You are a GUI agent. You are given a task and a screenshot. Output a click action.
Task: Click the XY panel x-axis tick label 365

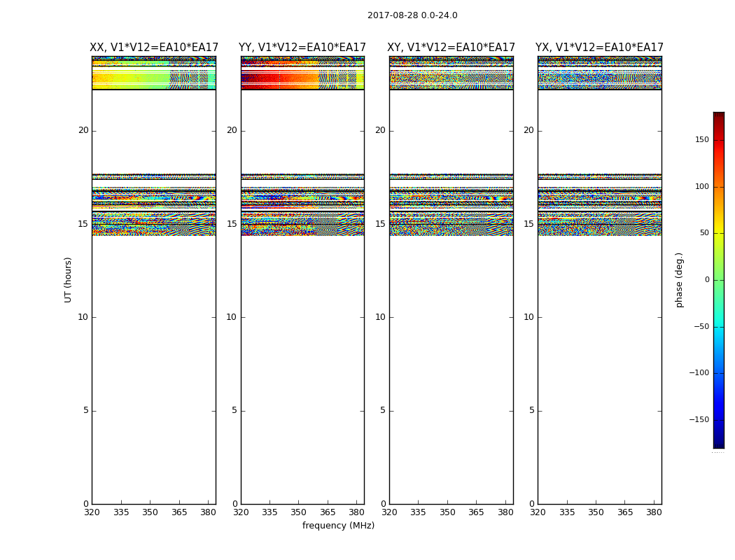pos(476,512)
